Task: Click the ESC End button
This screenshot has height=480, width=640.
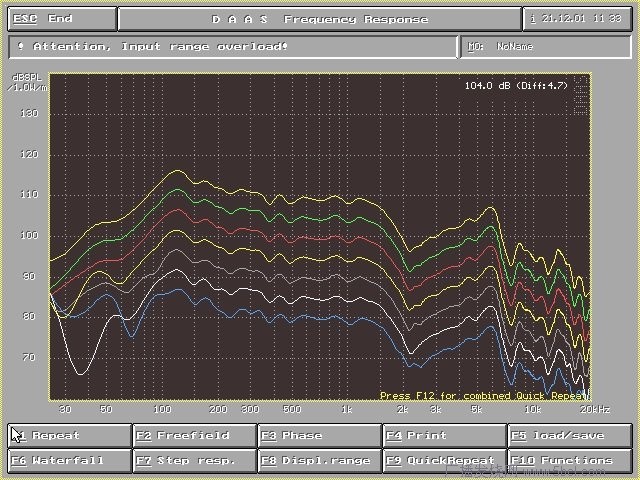Action: [x=58, y=19]
